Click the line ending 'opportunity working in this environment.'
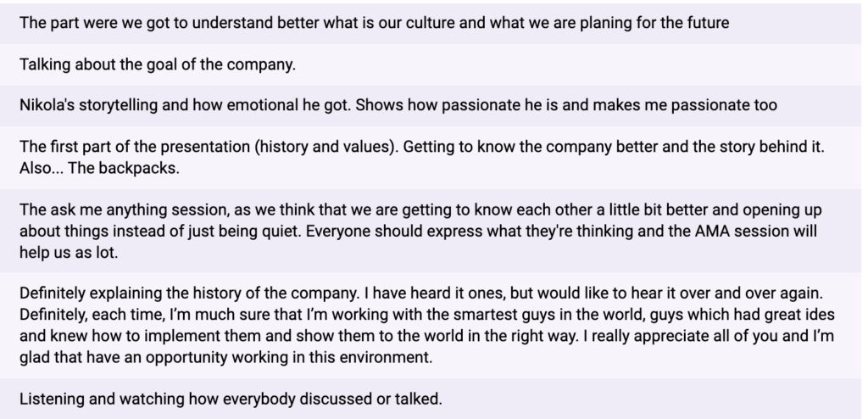 click(225, 357)
